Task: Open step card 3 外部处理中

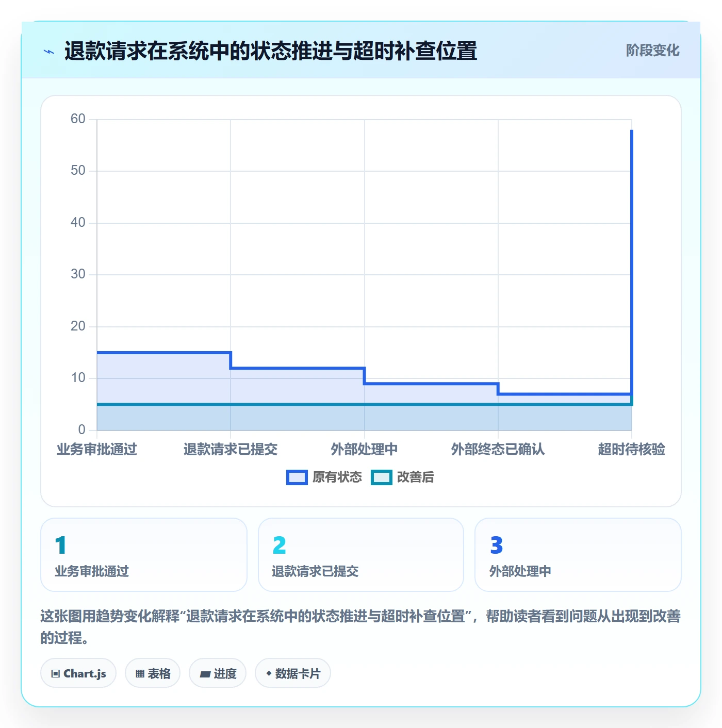Action: click(x=578, y=555)
